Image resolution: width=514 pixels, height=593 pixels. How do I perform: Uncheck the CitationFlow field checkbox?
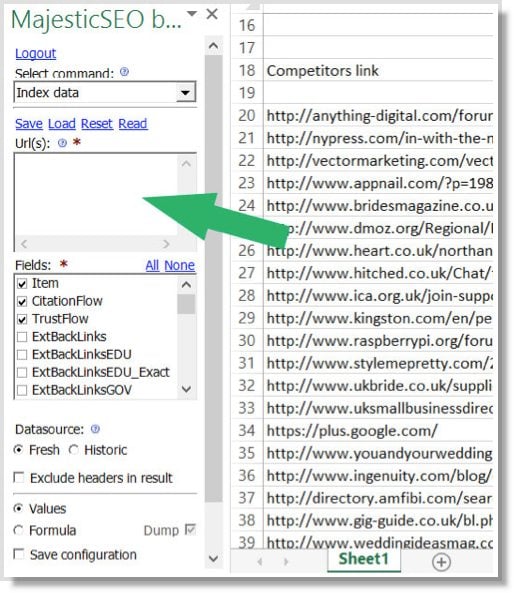pos(22,301)
